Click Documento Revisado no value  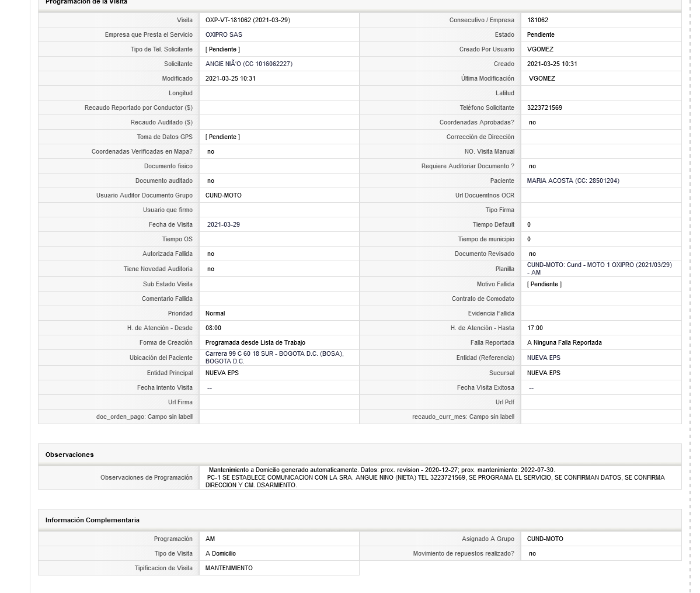tap(532, 254)
